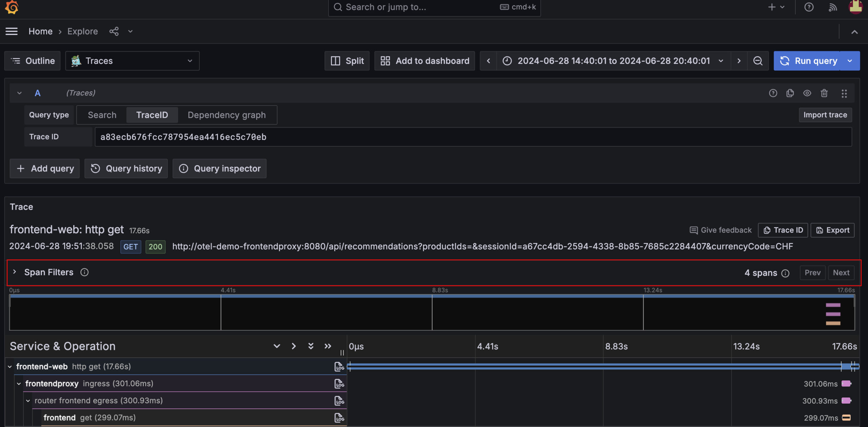This screenshot has height=427, width=868.
Task: Toggle query A visibility eye icon
Action: point(807,93)
